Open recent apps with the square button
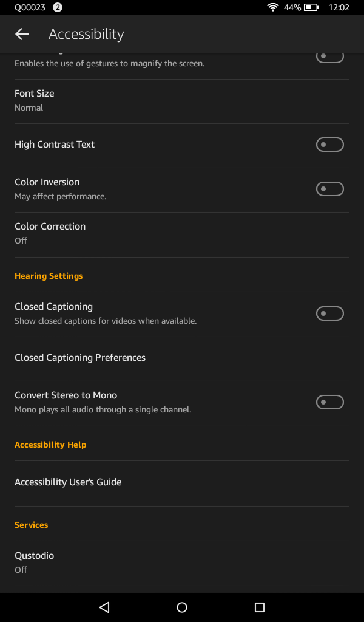The width and height of the screenshot is (364, 622). (x=260, y=606)
